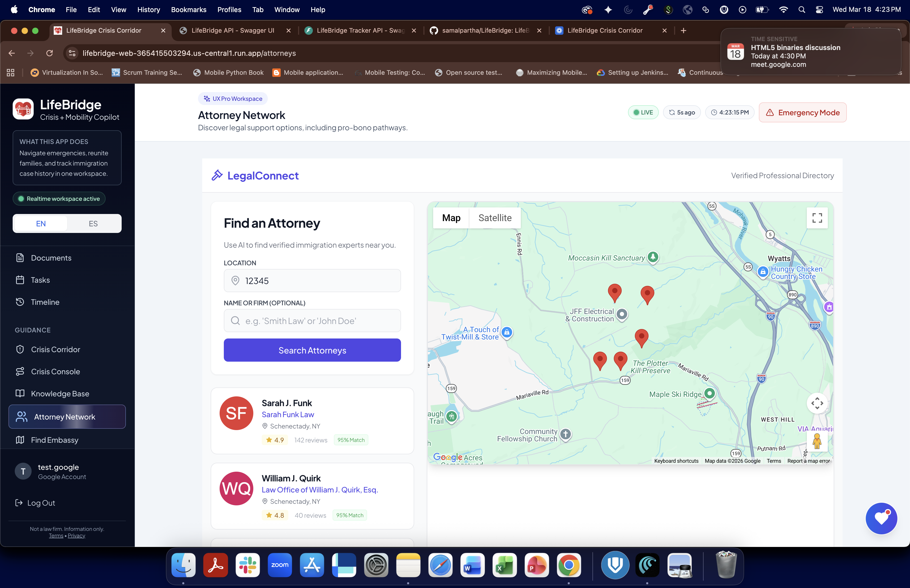Open the William J. Quirk attorney card
This screenshot has width=910, height=588.
point(312,496)
